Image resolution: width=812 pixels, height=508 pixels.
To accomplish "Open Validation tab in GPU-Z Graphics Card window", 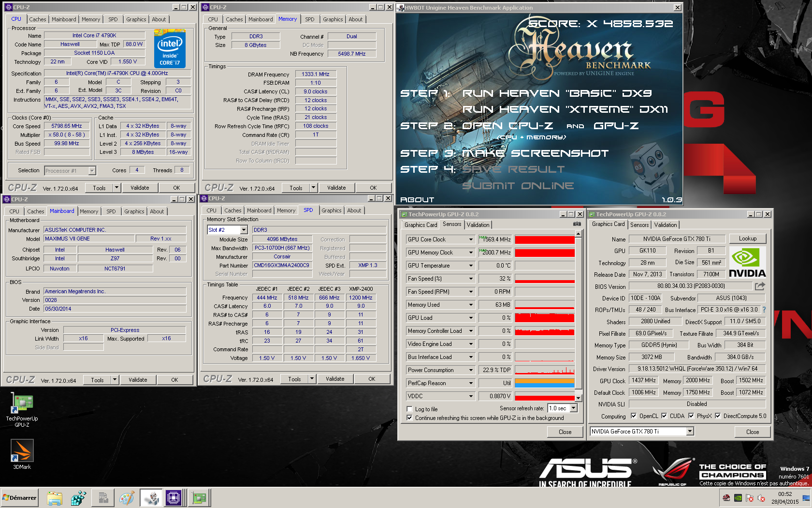I will pyautogui.click(x=666, y=225).
